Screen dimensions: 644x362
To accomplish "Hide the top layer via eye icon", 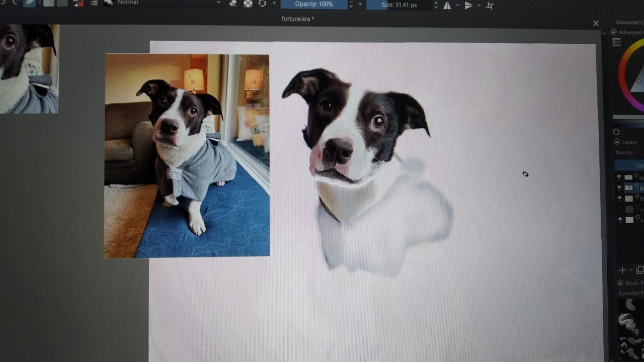I will [619, 177].
